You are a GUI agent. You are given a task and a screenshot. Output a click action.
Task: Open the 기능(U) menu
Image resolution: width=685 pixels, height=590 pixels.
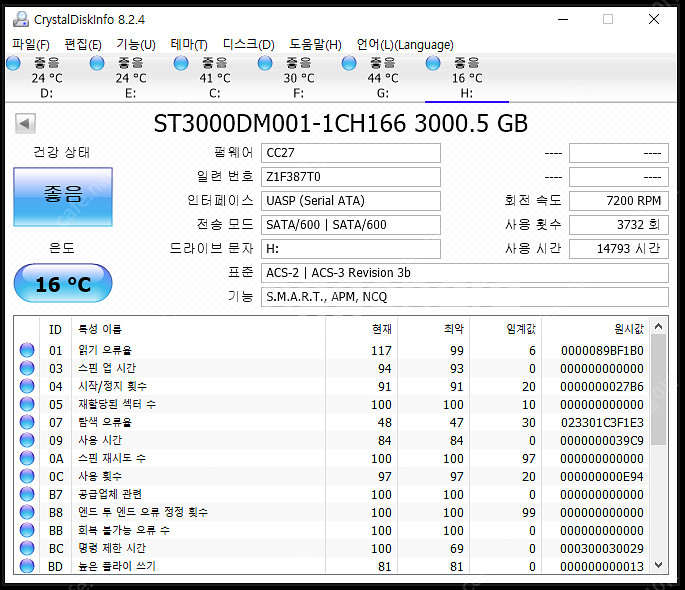click(x=136, y=45)
